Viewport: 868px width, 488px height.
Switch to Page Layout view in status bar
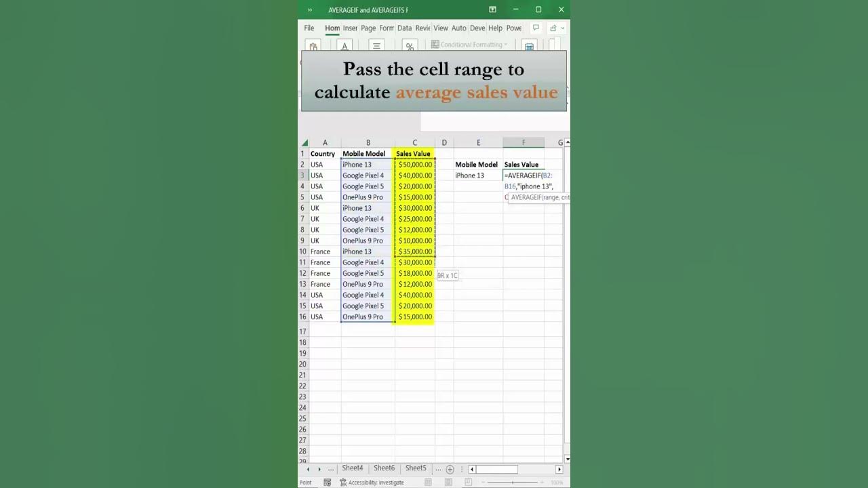click(x=448, y=483)
